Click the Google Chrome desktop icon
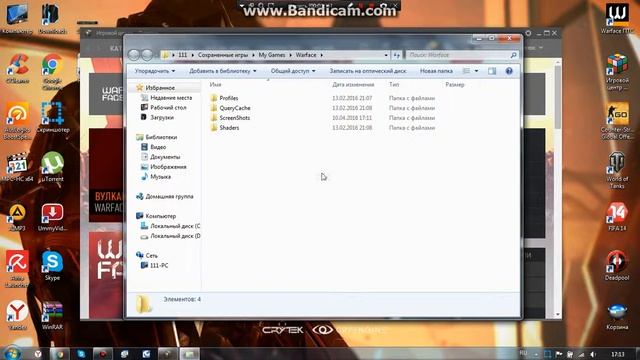The image size is (640, 360). [x=52, y=71]
